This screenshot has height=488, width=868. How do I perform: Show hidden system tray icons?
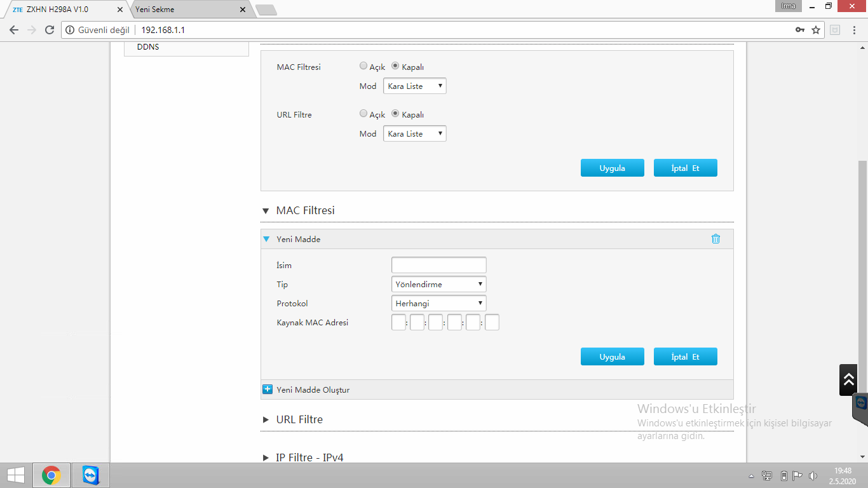pos(752,476)
